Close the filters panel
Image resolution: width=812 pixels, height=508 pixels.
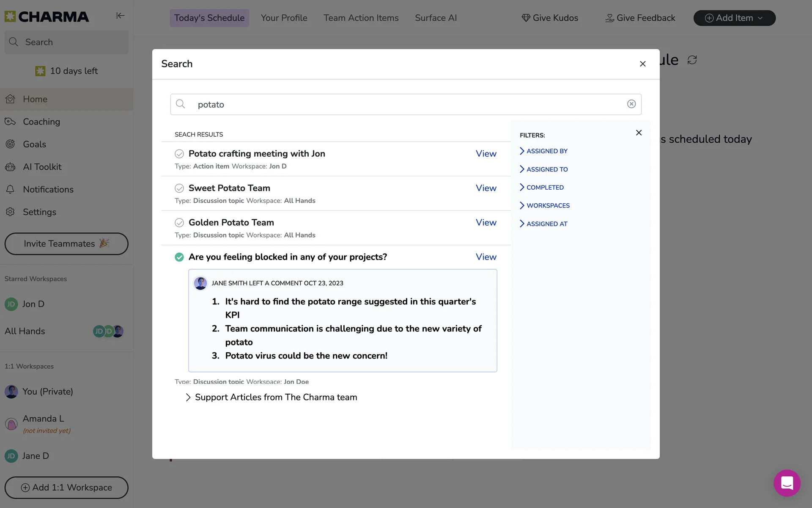[x=639, y=133]
